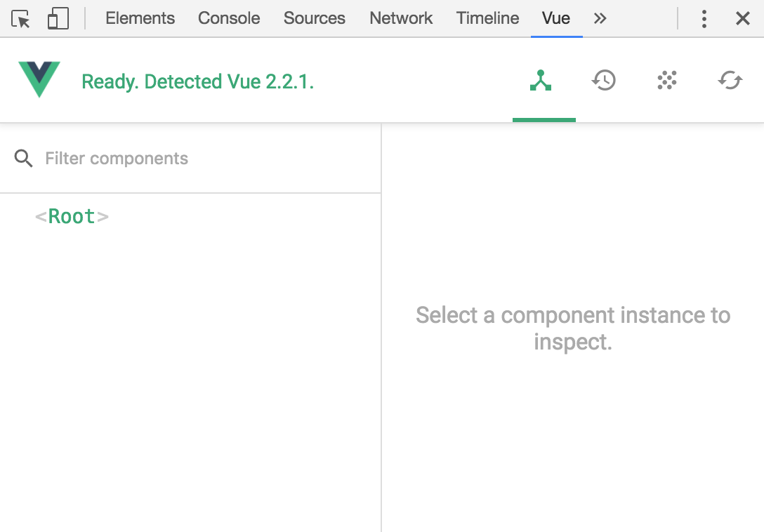Viewport: 764px width, 532px height.
Task: Open the Elements tab
Action: (x=140, y=18)
